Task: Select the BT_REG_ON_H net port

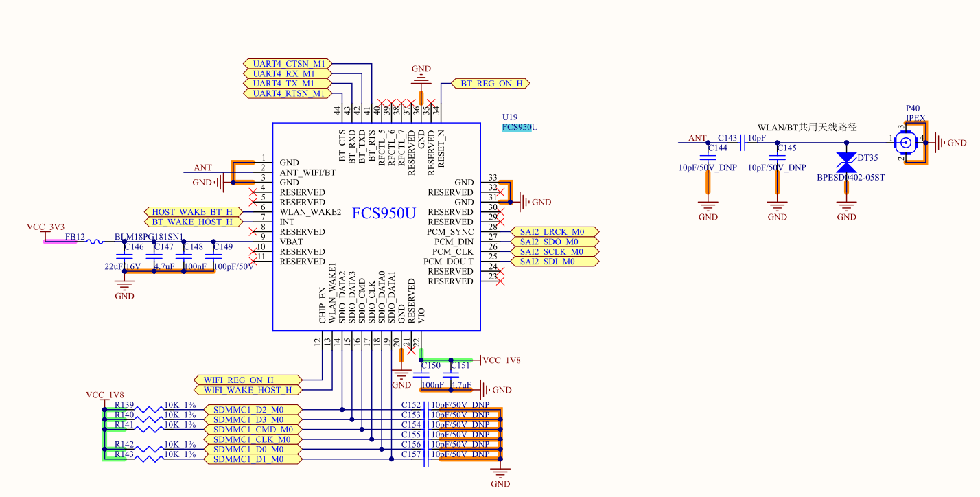Action: pos(491,83)
